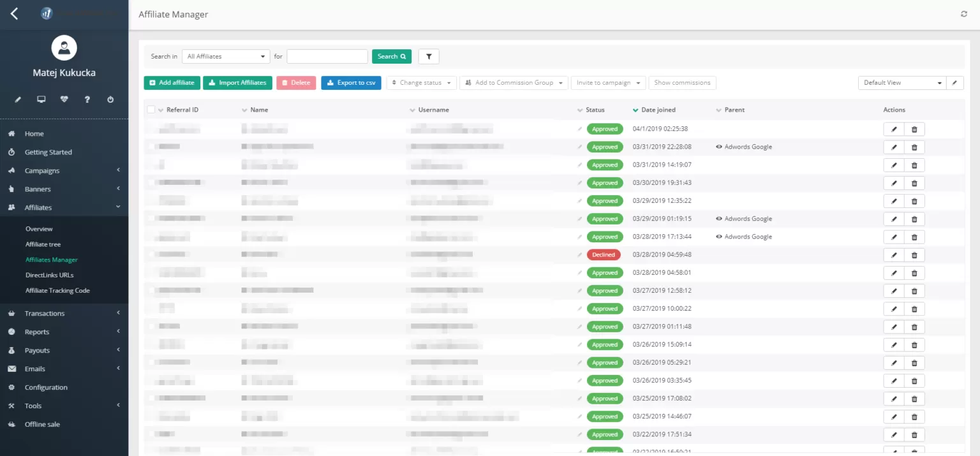This screenshot has height=456, width=980.
Task: Open the Affiliate tree page
Action: click(x=43, y=244)
